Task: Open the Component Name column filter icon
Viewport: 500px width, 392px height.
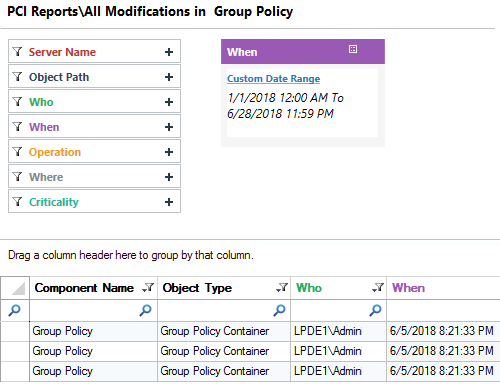Action: click(x=148, y=287)
